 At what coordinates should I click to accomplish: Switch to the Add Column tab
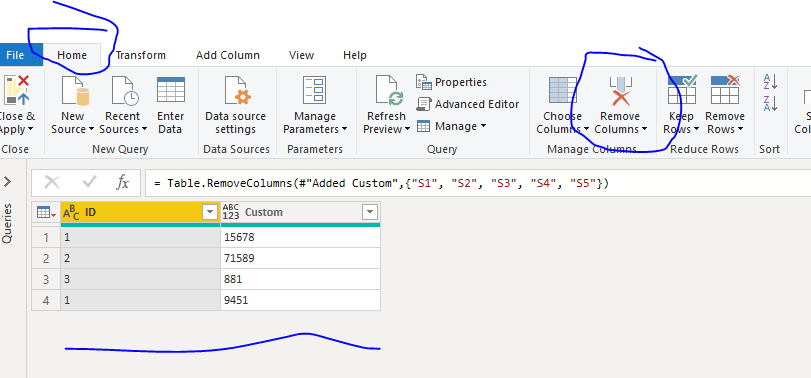pyautogui.click(x=228, y=55)
